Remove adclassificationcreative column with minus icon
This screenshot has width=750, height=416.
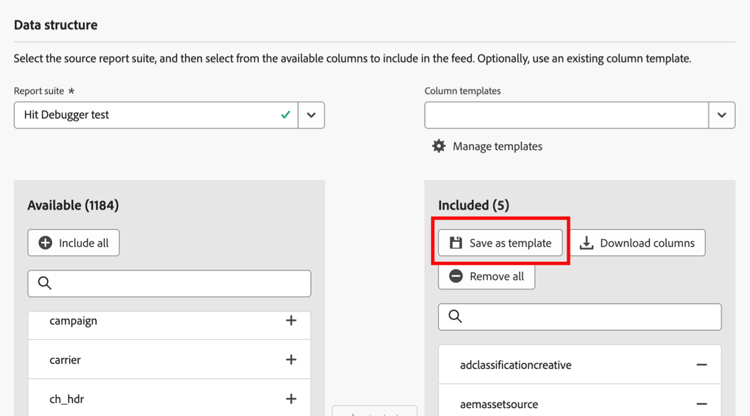[702, 365]
